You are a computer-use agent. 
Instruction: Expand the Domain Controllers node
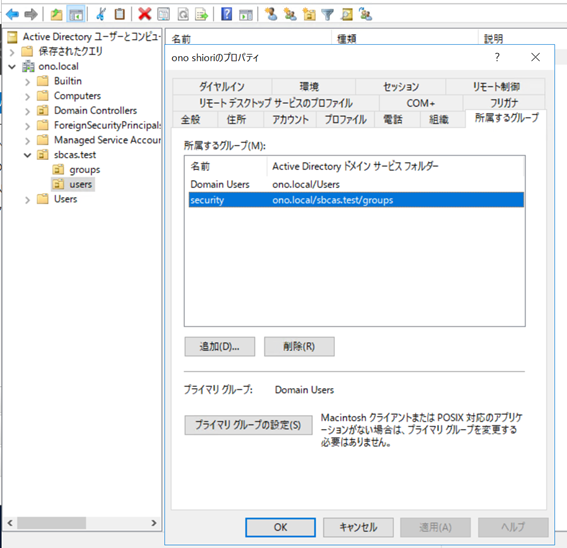[27, 111]
